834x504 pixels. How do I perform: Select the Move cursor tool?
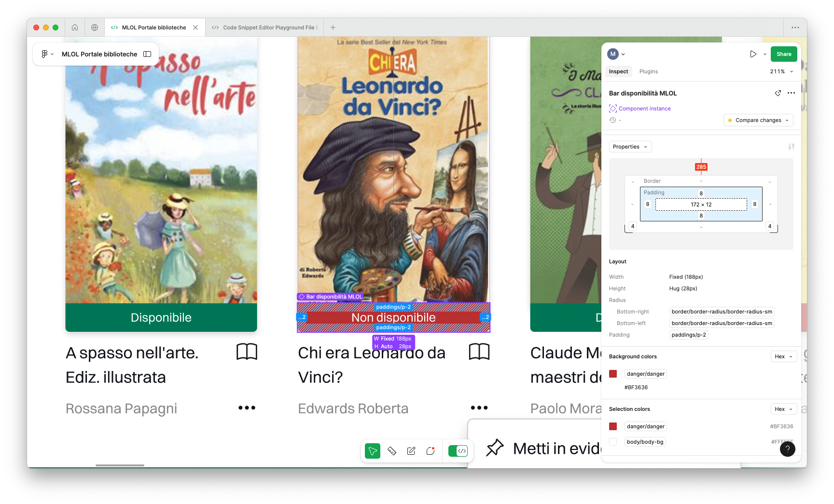click(372, 451)
